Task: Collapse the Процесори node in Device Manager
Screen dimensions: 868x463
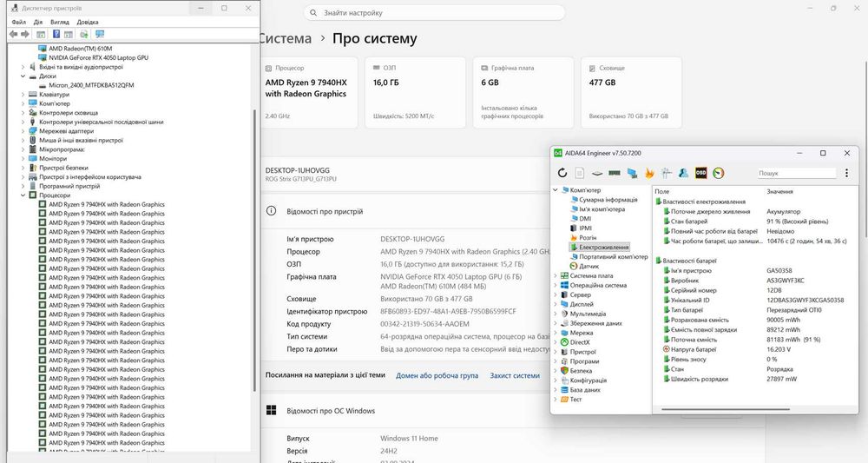Action: point(23,195)
